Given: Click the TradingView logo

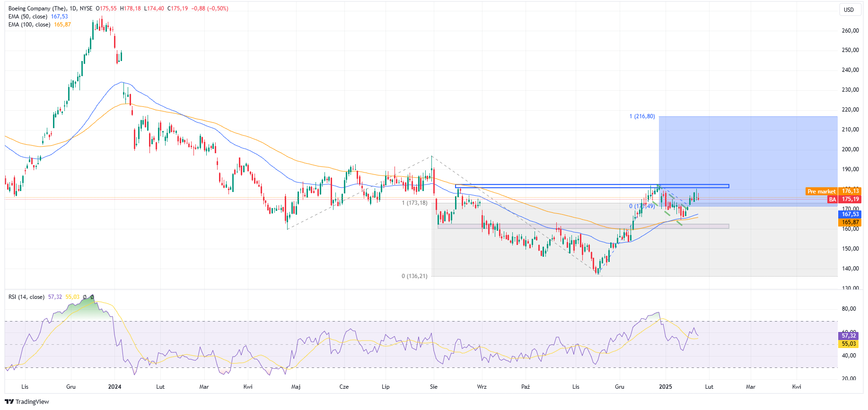Looking at the screenshot, I should pyautogui.click(x=27, y=401).
